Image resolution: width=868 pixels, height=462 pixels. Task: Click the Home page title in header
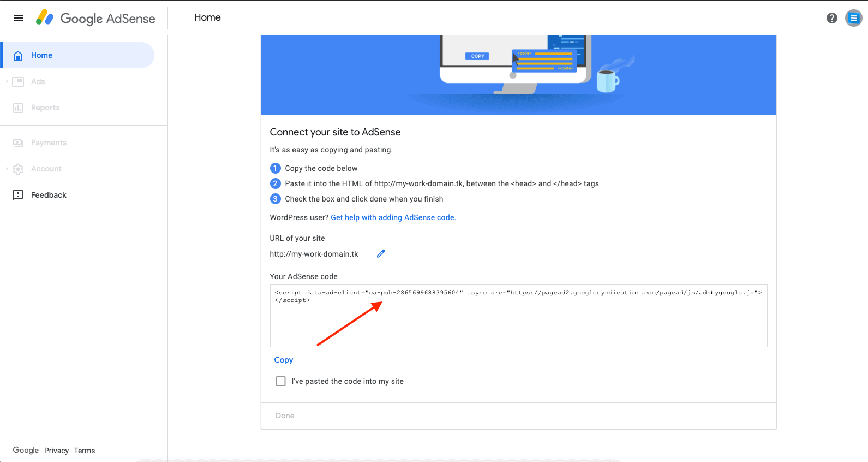(x=207, y=17)
